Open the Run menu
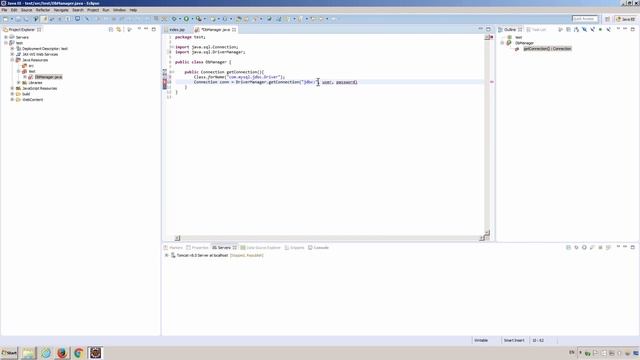Screen dimensions: 640x360 [x=106, y=10]
